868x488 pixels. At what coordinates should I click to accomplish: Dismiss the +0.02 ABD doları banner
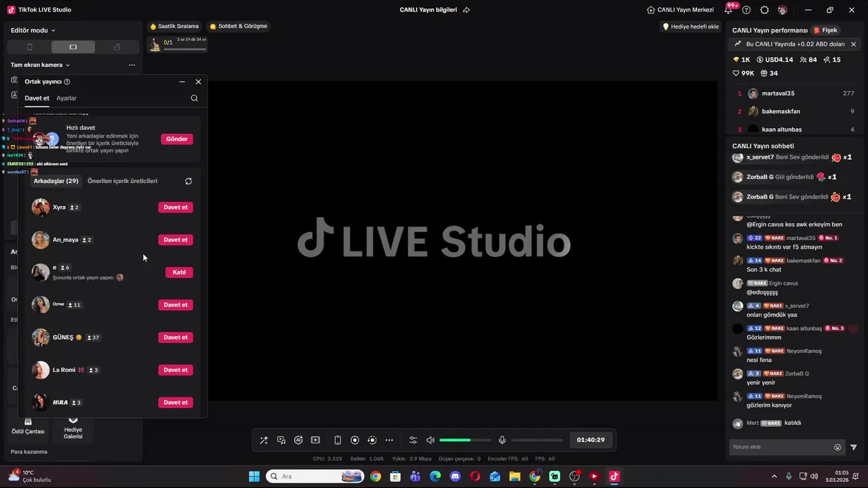tap(853, 44)
